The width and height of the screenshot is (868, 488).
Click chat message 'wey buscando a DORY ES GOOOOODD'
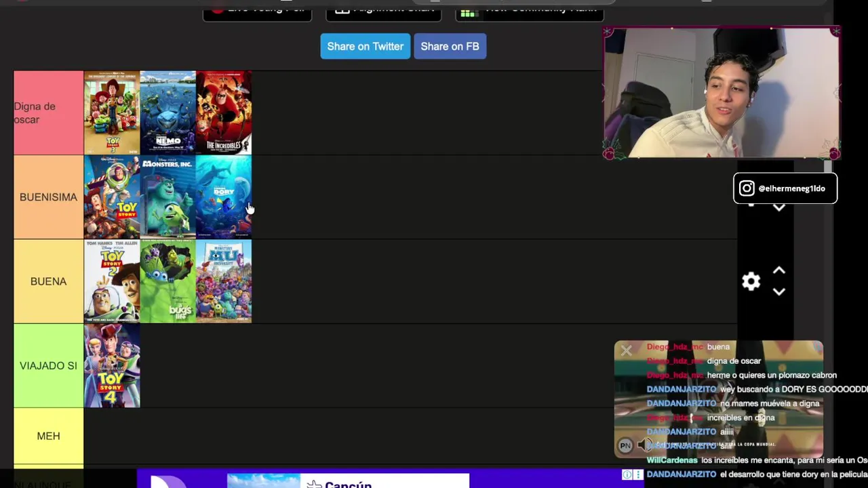point(794,389)
